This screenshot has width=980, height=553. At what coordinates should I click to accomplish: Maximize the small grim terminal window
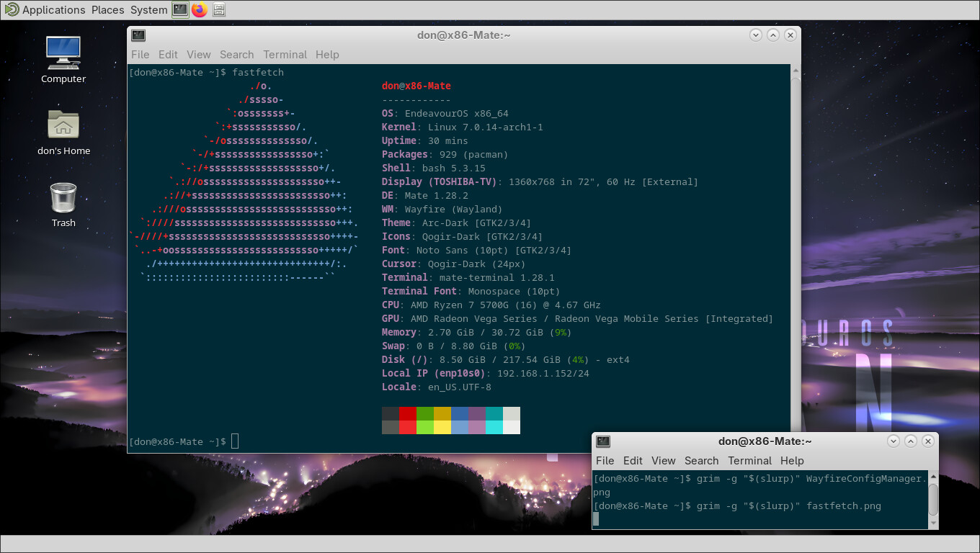[912, 441]
